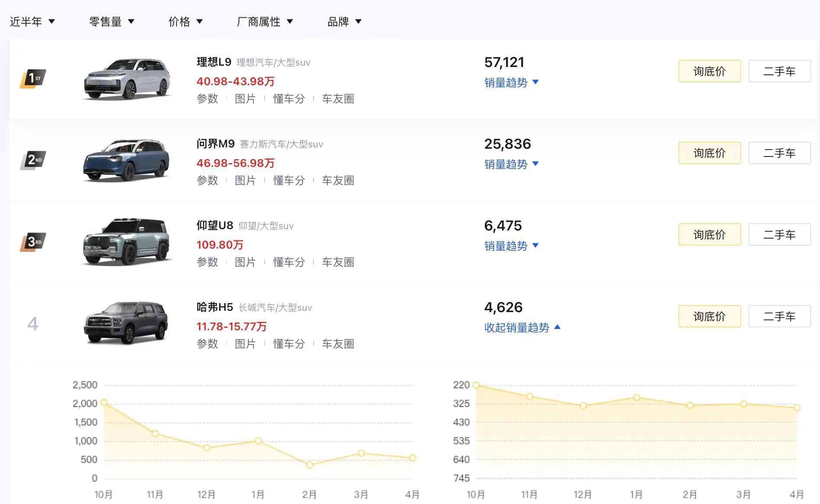Click 询底价 button for 仰望U8
820x504 pixels.
[709, 235]
